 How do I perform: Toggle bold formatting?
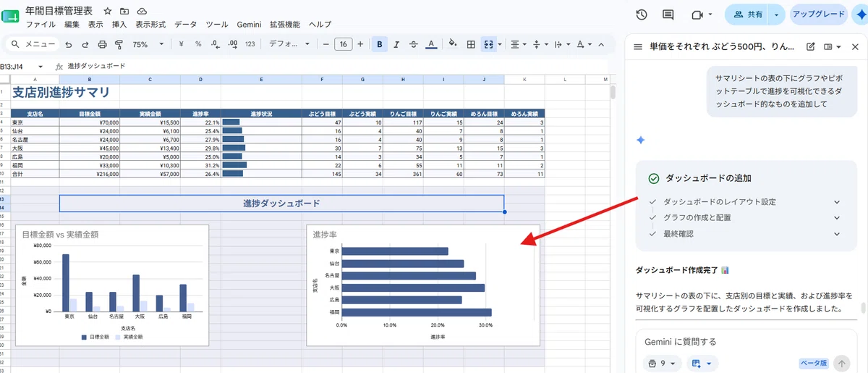[x=380, y=44]
